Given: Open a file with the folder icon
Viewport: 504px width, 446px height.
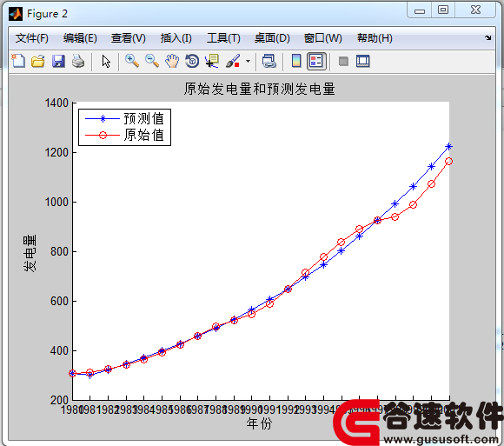Looking at the screenshot, I should coord(38,61).
